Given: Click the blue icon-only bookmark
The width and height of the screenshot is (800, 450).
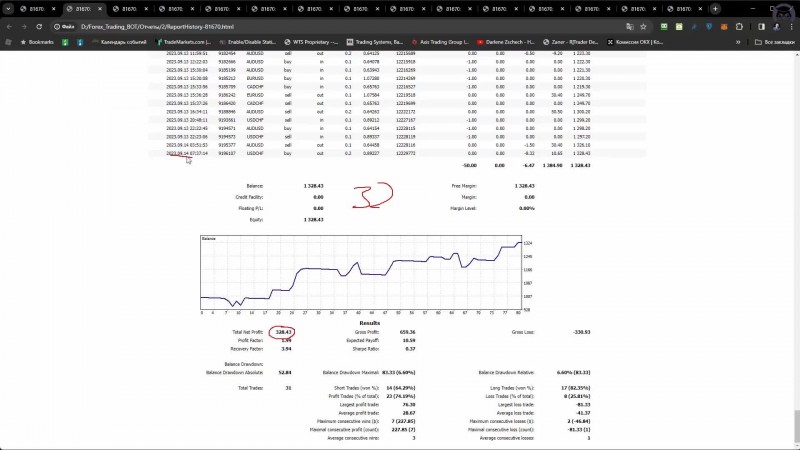Looking at the screenshot, I should click(80, 42).
